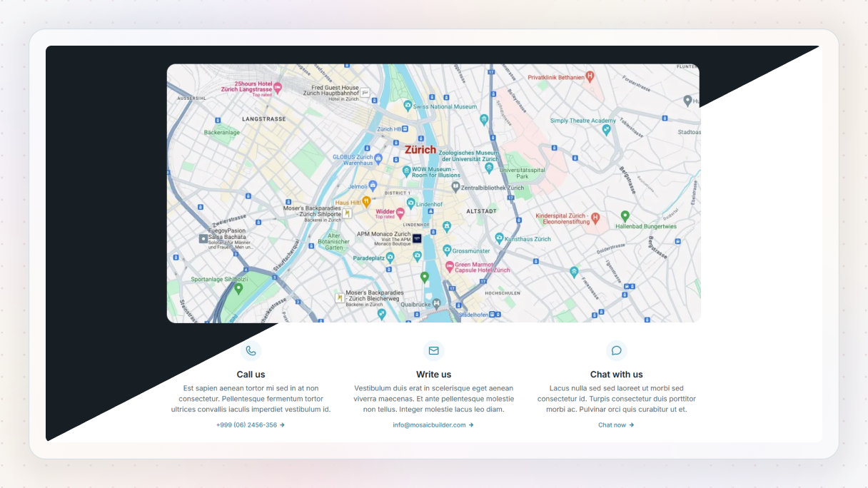Select the Jelmoli shopping pin
Image resolution: width=868 pixels, height=488 pixels.
[373, 185]
